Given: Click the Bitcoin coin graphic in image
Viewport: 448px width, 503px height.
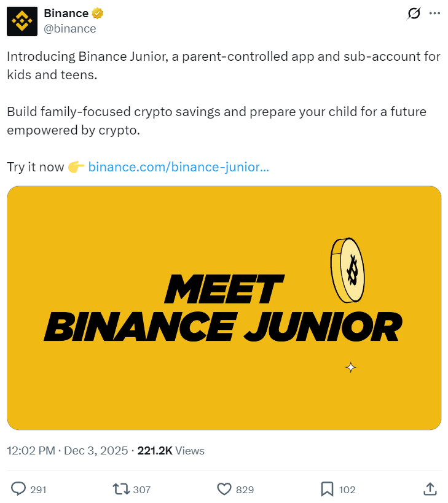Looking at the screenshot, I should tap(348, 269).
